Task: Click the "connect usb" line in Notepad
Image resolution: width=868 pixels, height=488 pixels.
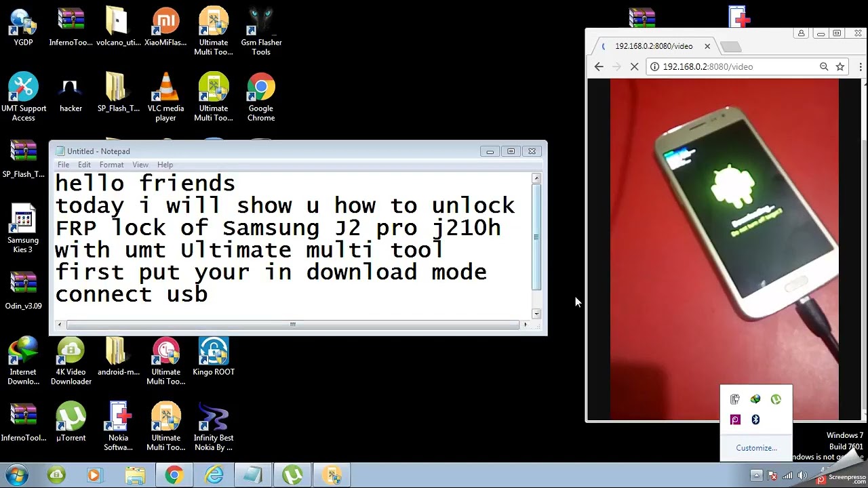Action: tap(131, 294)
